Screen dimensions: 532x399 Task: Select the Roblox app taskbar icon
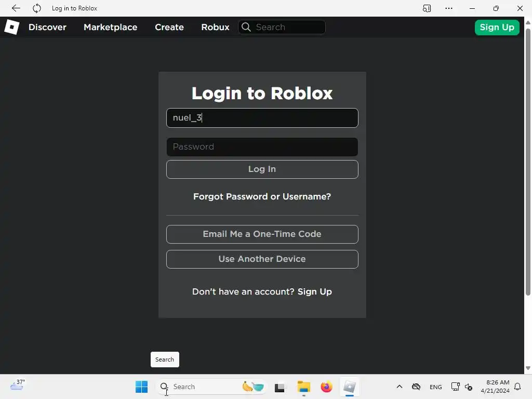coord(350,387)
